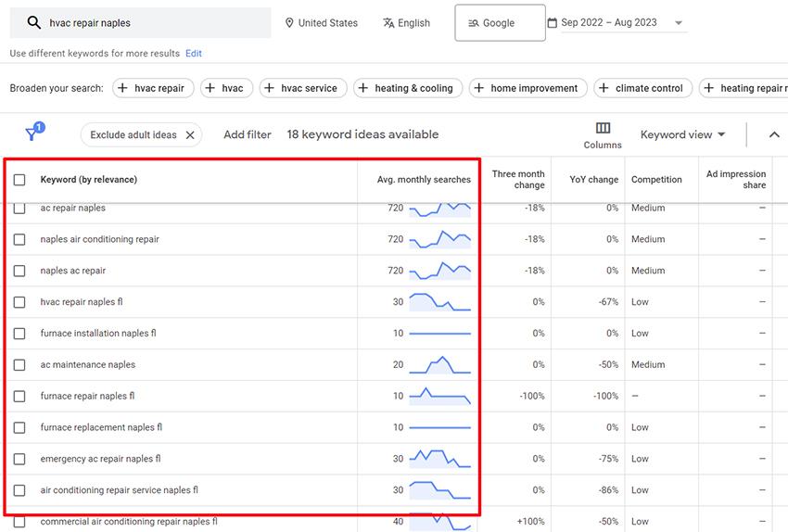
Task: Add 'climate control' to broaden search
Action: [642, 88]
